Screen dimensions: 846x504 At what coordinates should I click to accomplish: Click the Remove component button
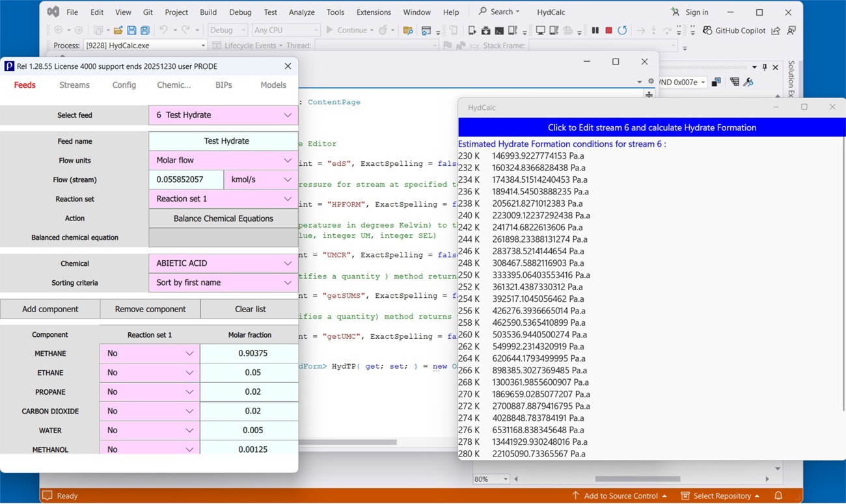click(150, 309)
